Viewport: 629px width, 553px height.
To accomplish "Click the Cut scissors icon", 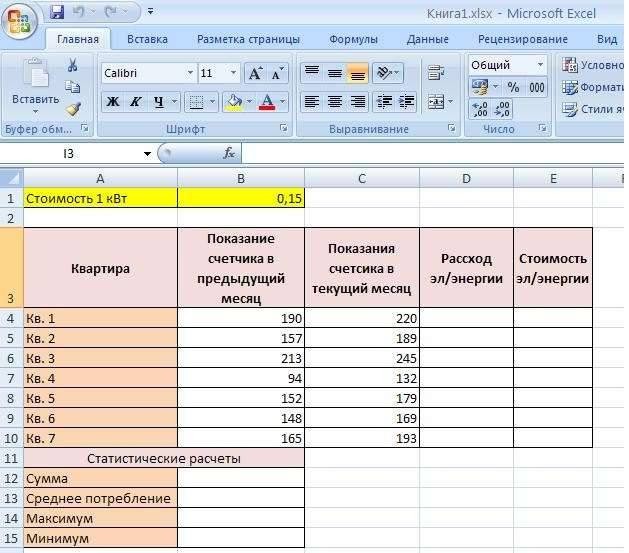I will (x=72, y=65).
